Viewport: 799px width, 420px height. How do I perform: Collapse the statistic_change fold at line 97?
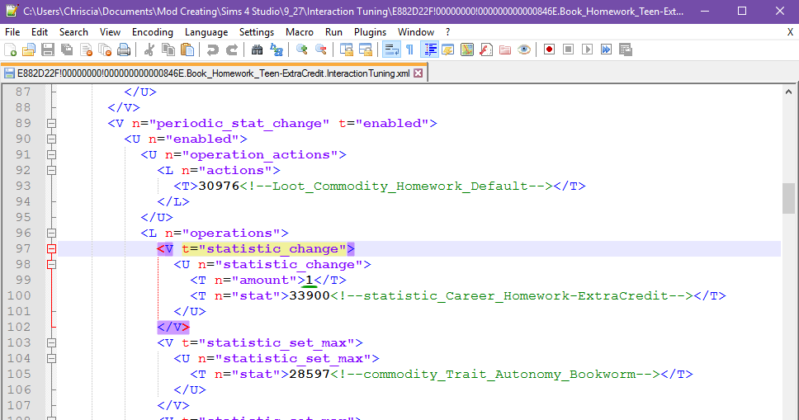coord(51,249)
